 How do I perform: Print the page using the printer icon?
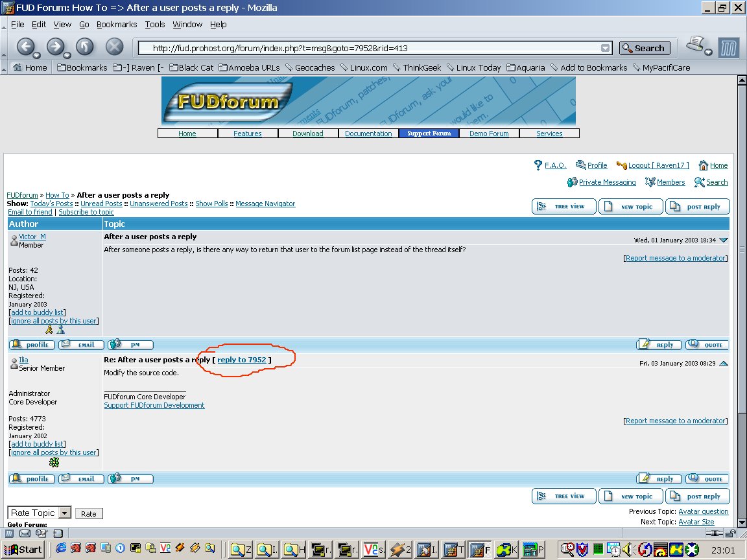pyautogui.click(x=696, y=44)
